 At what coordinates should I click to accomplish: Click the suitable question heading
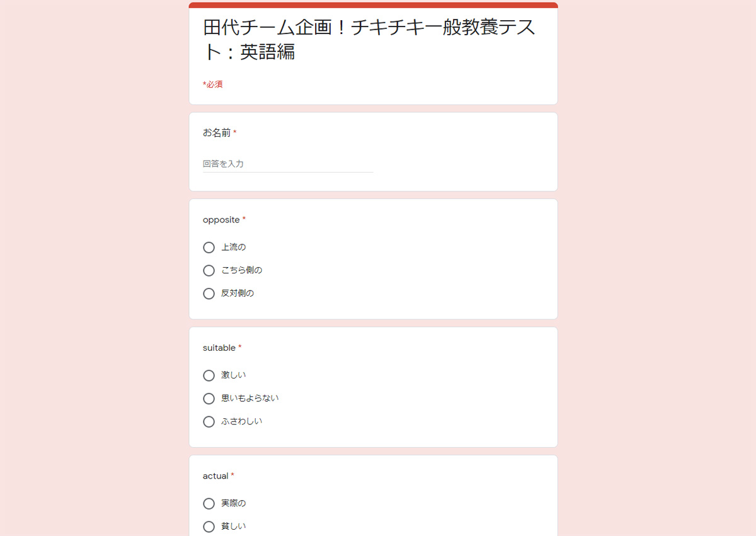point(219,348)
